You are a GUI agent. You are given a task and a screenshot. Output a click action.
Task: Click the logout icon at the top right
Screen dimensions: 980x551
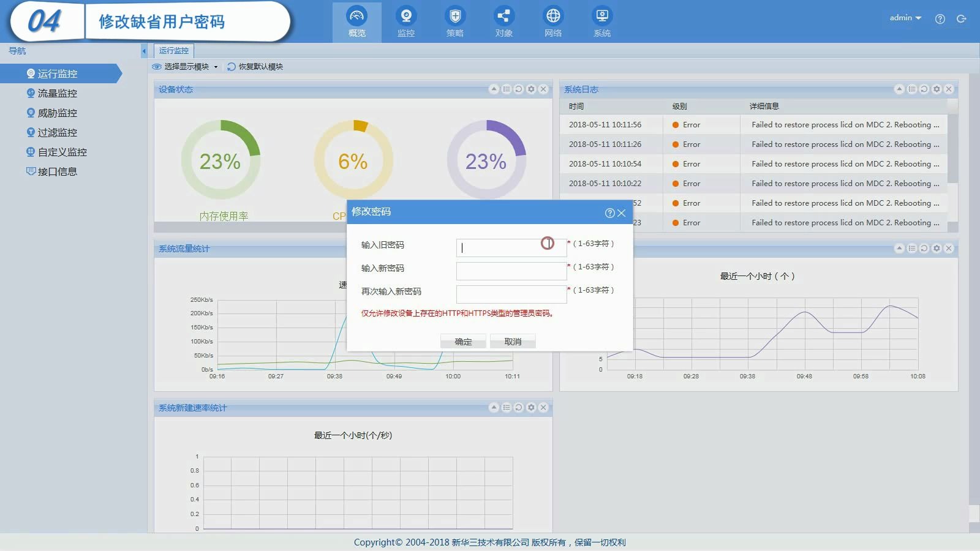[962, 19]
